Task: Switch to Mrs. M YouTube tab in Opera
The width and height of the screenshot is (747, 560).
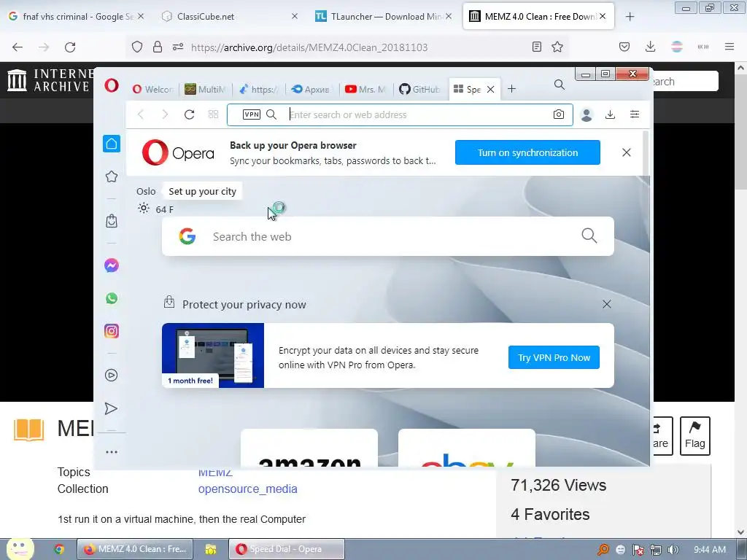Action: click(365, 89)
